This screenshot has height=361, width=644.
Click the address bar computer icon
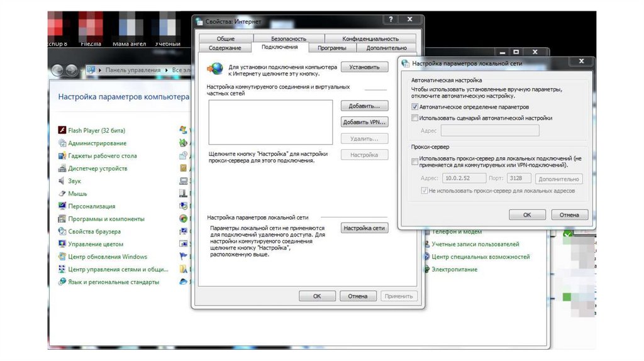click(x=91, y=70)
